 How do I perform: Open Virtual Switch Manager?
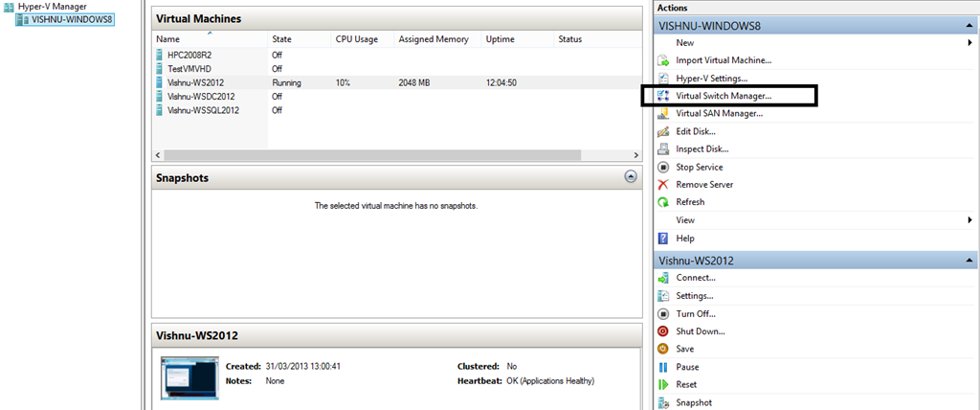(723, 96)
